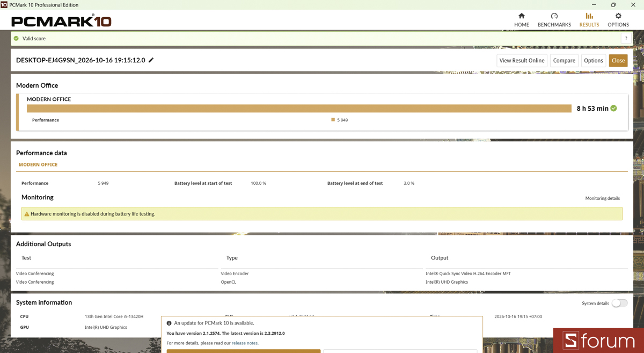Screen dimensions: 644x353
Task: Open the question mark help button
Action: [626, 38]
